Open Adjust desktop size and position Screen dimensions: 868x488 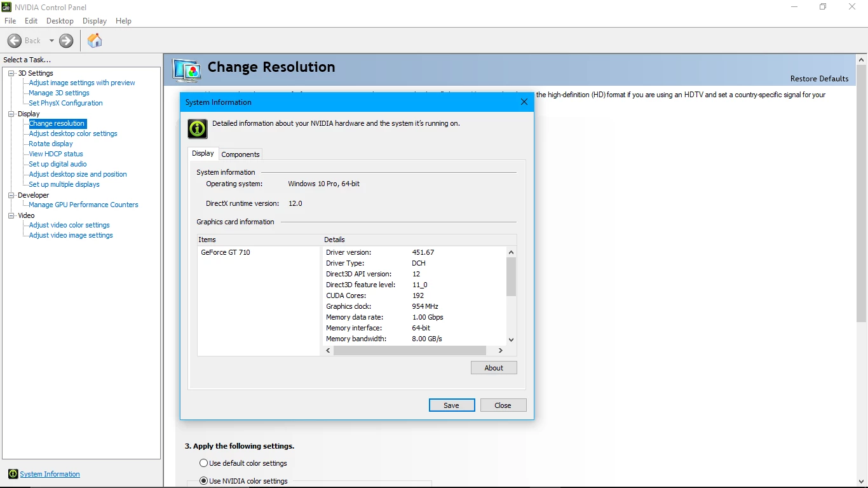coord(78,174)
